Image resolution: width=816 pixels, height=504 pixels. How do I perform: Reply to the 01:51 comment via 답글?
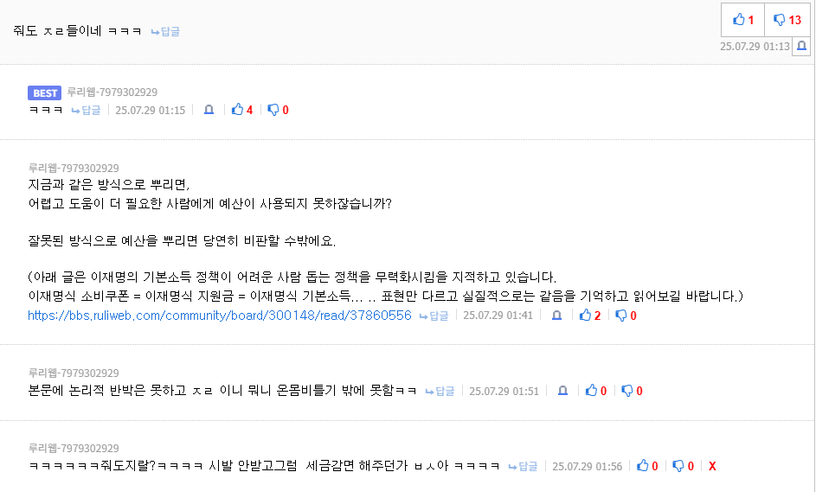pos(440,391)
